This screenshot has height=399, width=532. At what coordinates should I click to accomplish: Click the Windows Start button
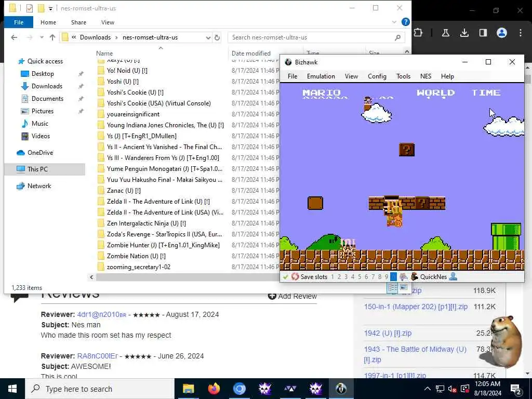coord(12,389)
